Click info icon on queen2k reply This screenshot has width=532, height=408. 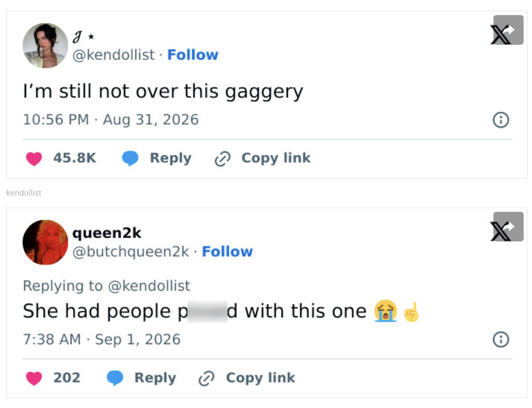[x=501, y=339]
